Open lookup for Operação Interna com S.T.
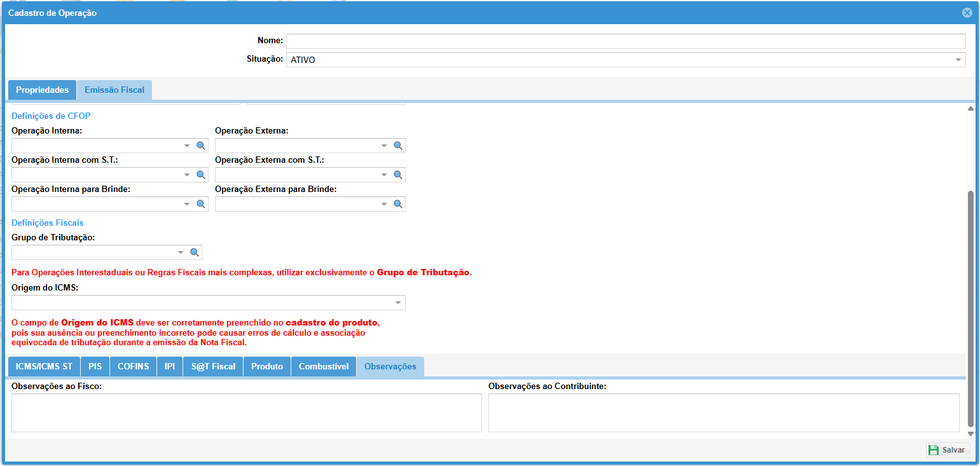 click(200, 175)
